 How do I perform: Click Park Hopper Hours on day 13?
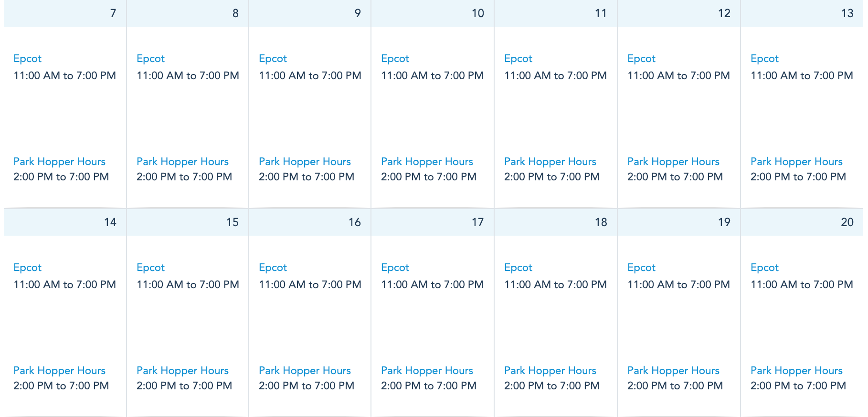click(x=796, y=162)
